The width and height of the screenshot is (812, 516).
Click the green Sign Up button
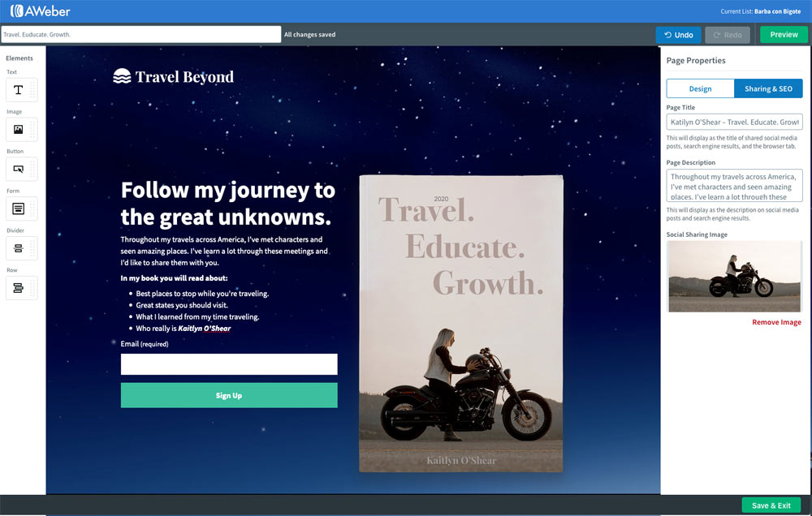tap(229, 395)
